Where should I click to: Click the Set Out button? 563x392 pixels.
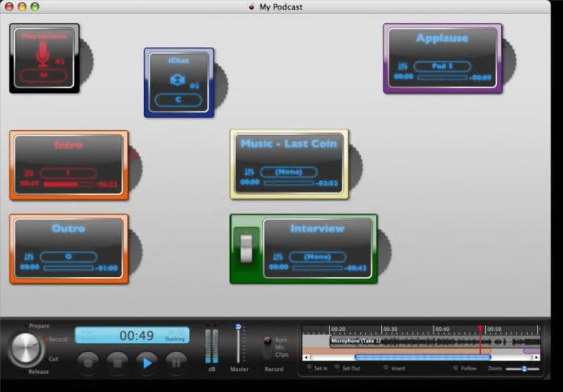click(x=337, y=368)
